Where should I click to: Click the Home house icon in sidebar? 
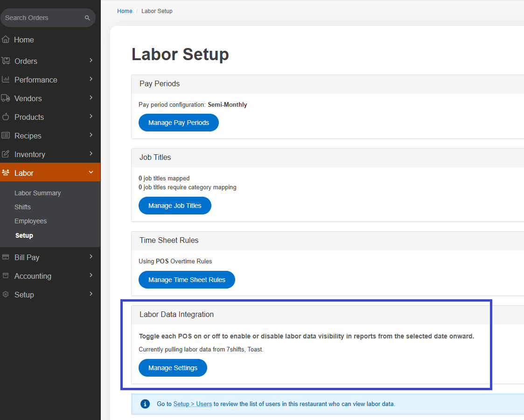click(x=6, y=40)
